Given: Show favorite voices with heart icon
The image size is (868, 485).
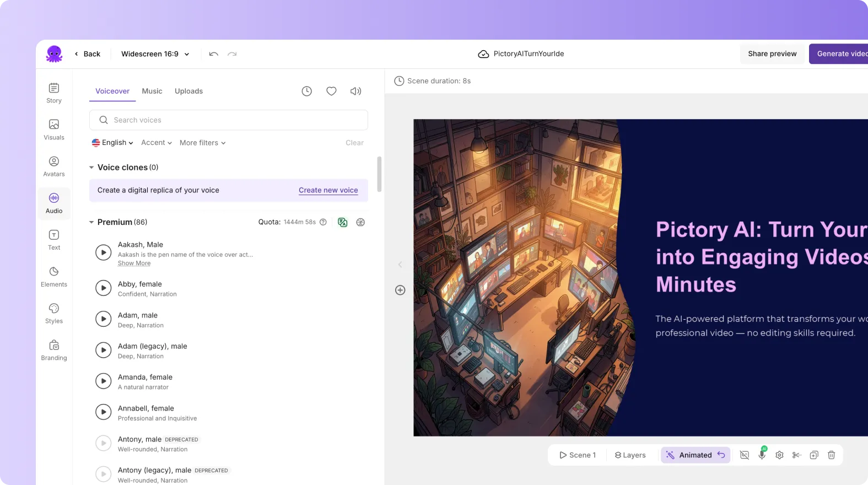Looking at the screenshot, I should click(x=331, y=91).
